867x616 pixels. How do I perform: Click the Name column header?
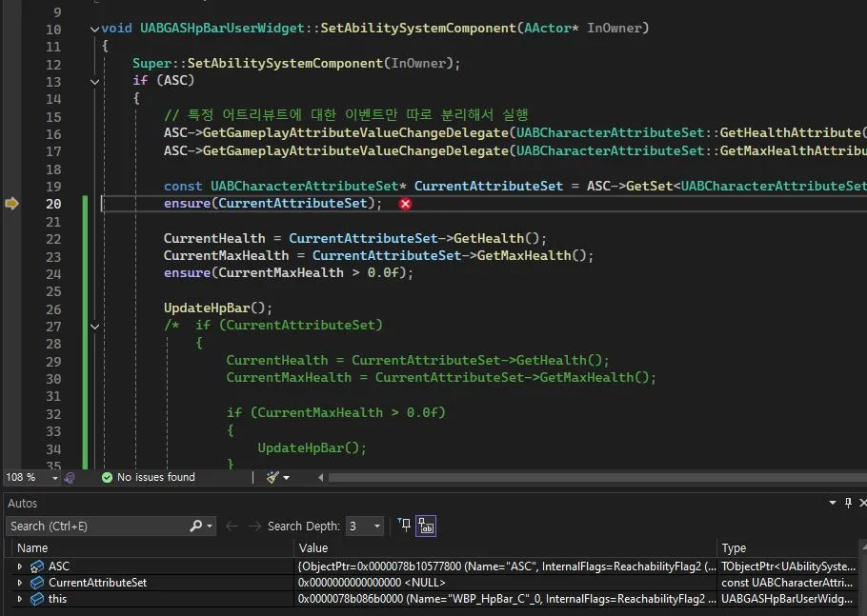coord(153,548)
